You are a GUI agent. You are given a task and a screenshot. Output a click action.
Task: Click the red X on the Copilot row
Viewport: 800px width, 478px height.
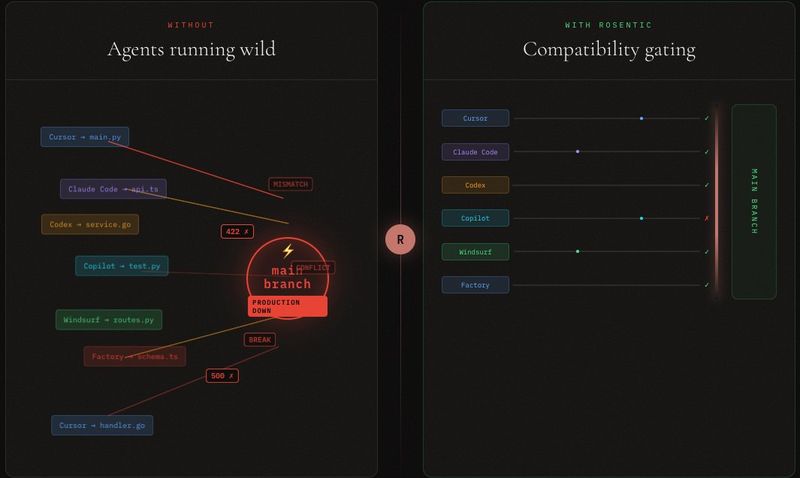[707, 218]
